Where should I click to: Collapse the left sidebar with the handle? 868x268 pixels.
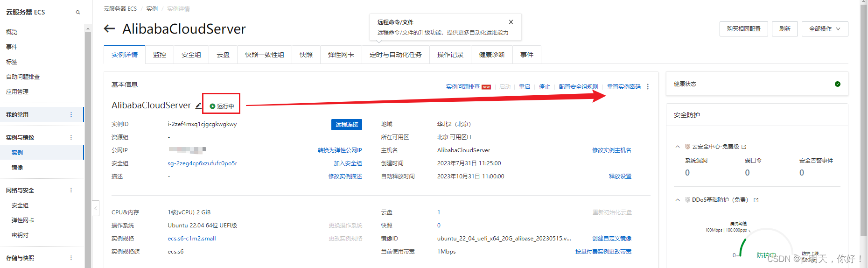(96, 208)
